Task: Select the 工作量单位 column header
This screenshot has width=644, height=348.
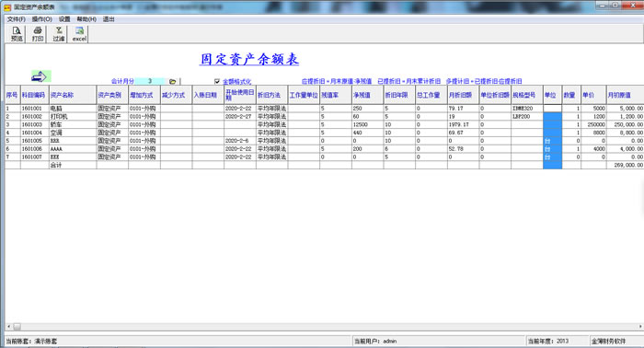Action: point(304,95)
